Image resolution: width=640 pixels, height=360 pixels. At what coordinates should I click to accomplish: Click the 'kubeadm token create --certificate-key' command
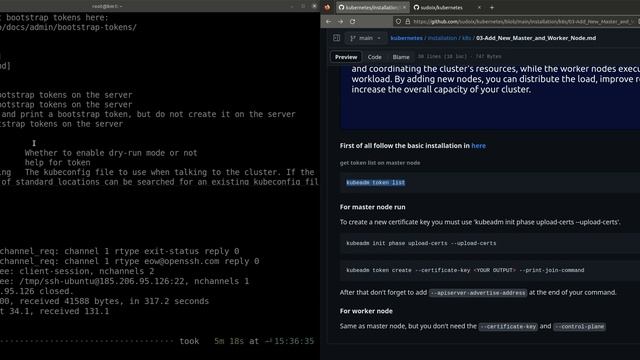point(465,270)
